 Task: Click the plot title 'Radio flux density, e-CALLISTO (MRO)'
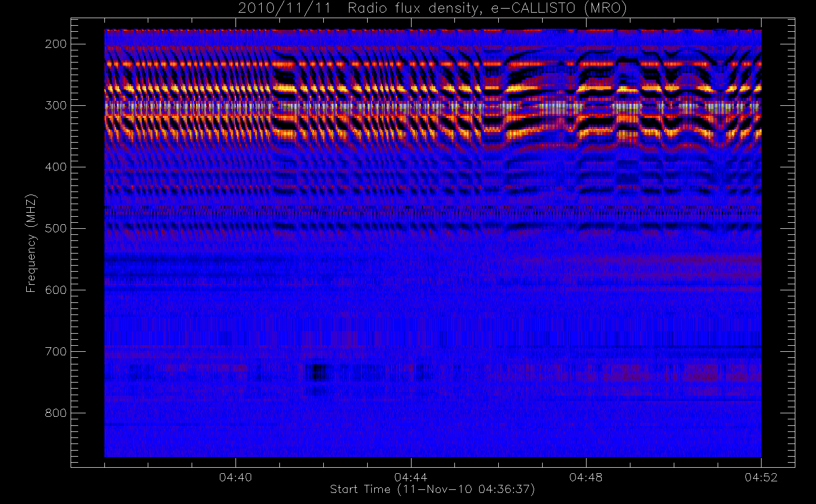coord(487,9)
